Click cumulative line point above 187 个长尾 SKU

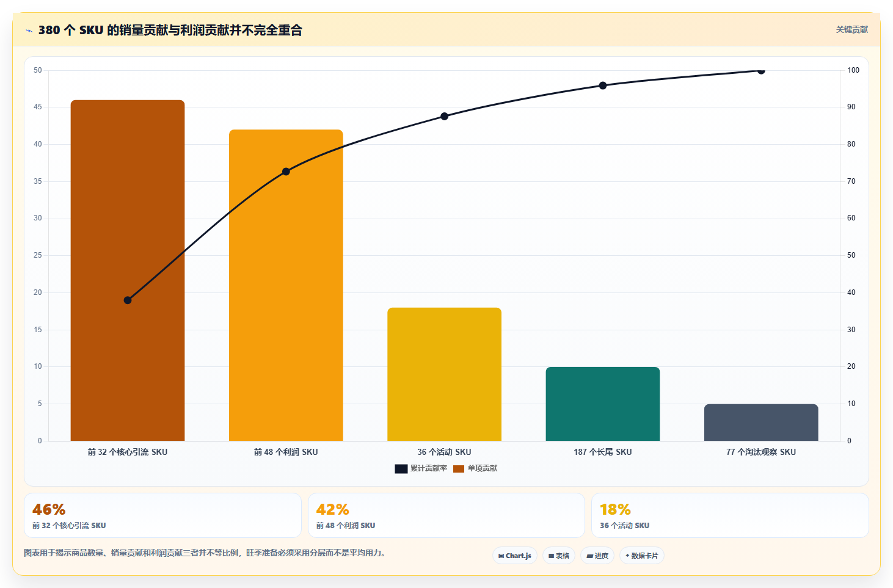(603, 85)
